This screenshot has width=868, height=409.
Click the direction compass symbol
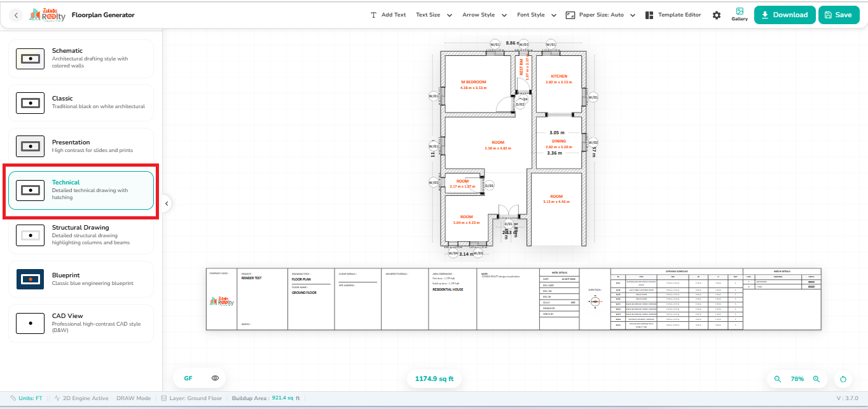point(595,302)
